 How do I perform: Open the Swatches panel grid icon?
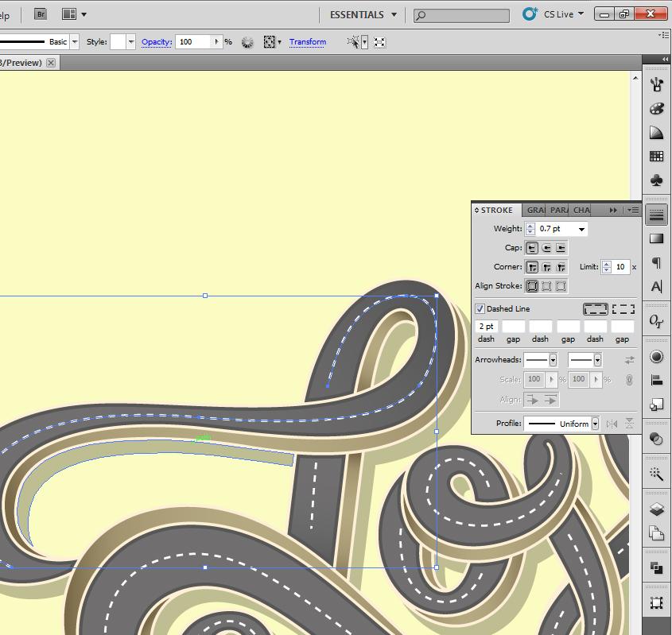click(656, 157)
